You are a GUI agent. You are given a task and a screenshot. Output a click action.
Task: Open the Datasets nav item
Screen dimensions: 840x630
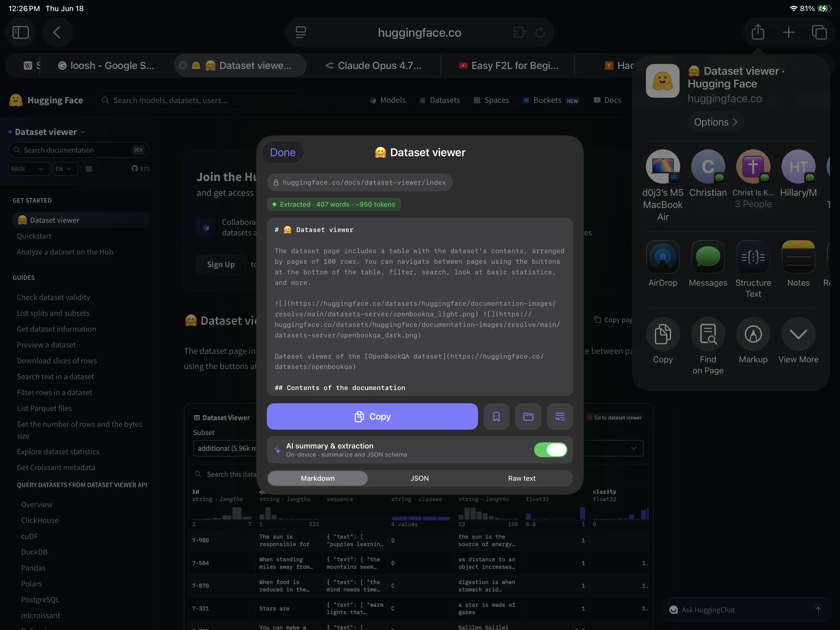coord(440,100)
